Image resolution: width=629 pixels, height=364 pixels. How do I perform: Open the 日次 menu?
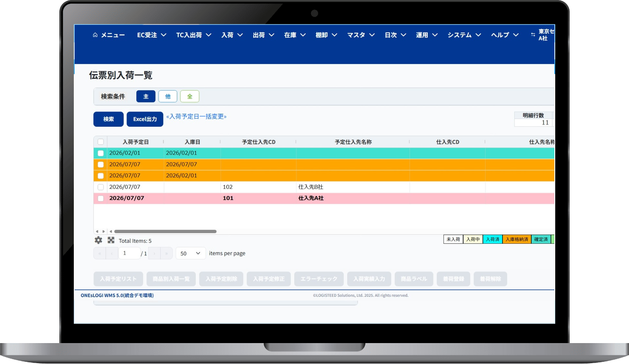click(395, 35)
